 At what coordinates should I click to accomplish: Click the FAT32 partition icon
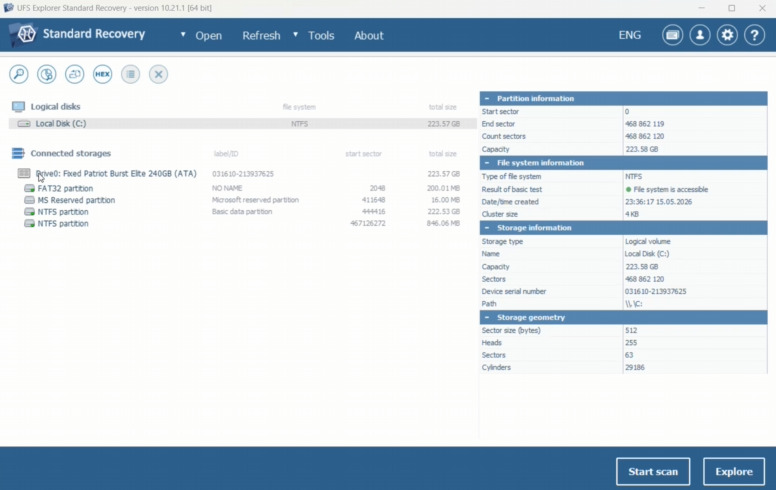[30, 189]
